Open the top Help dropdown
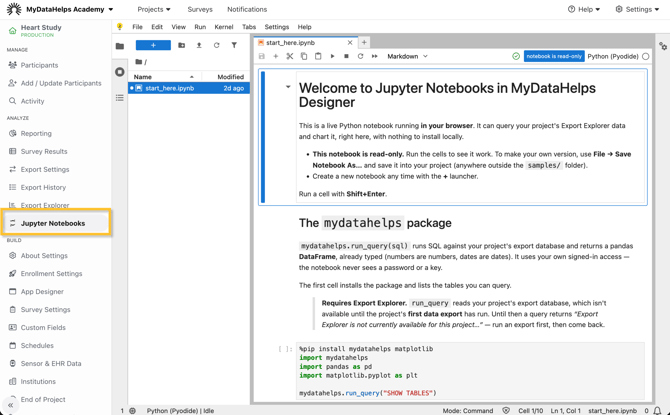Viewport: 670px width, 415px height. click(x=584, y=9)
